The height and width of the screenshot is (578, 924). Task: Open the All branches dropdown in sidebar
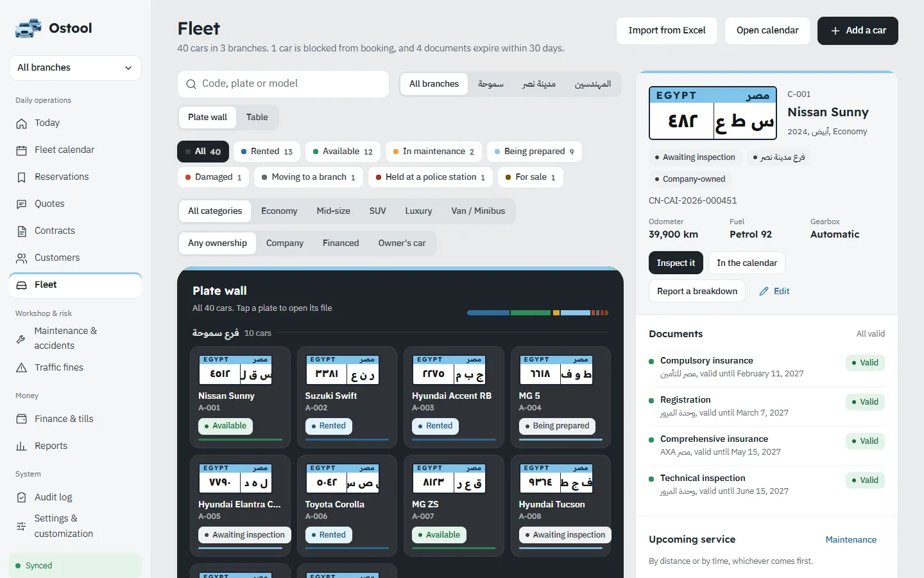75,68
